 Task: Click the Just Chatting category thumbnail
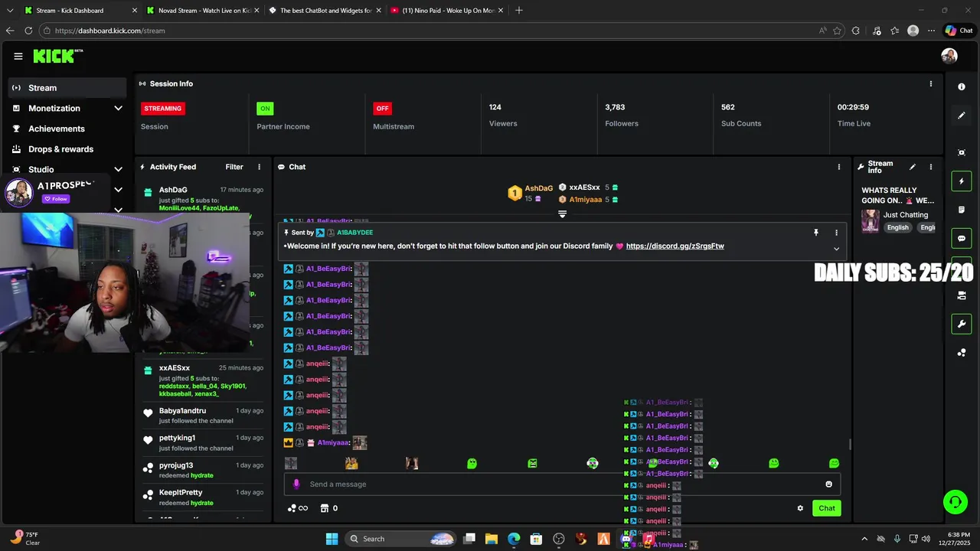pos(870,220)
